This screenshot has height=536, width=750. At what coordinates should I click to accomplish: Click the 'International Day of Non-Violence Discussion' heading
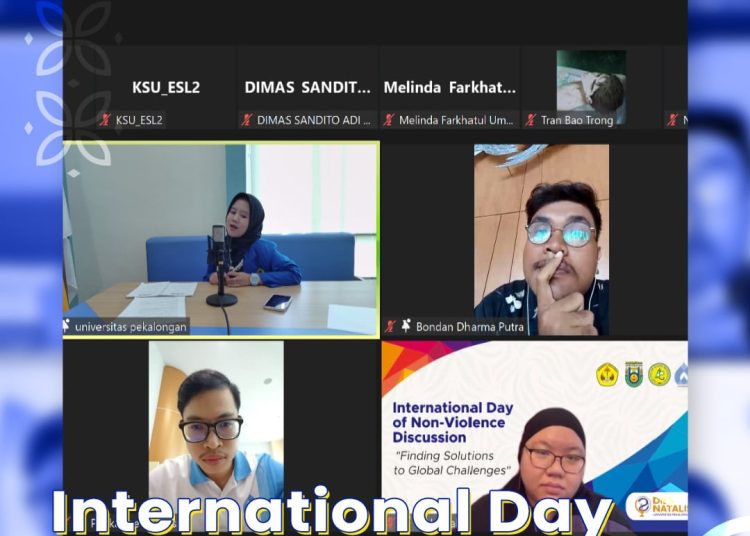452,423
